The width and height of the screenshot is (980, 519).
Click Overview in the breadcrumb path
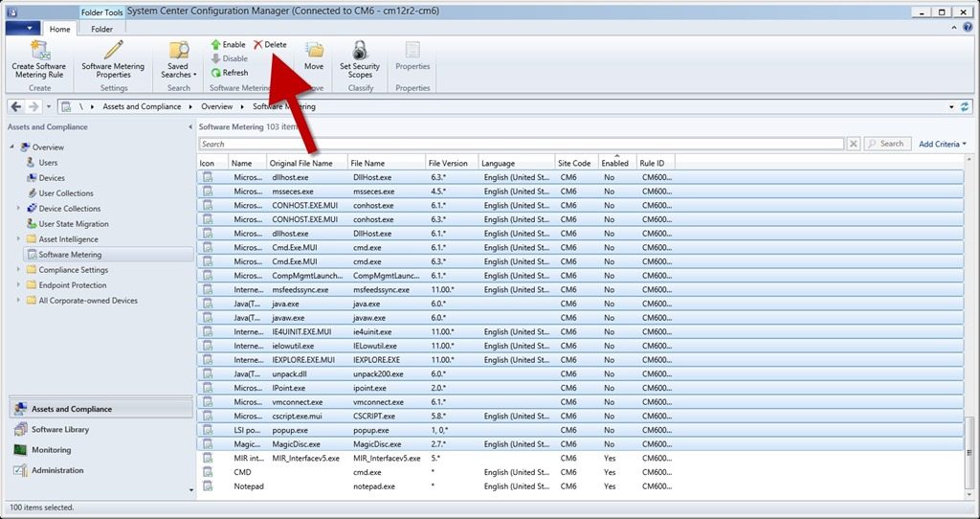(217, 107)
